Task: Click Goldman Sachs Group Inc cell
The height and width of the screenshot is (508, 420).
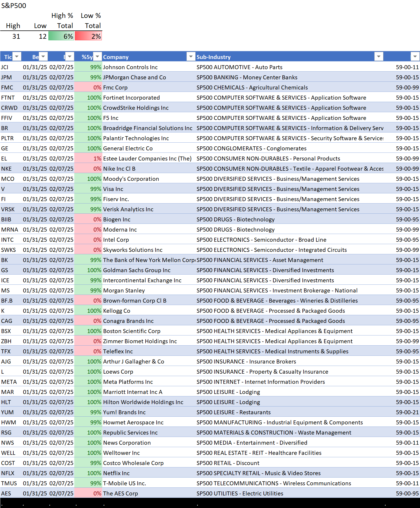Action: (149, 270)
